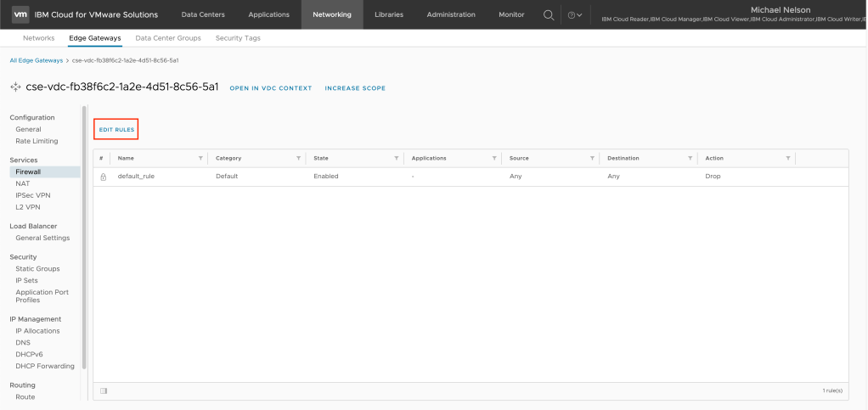Click the search magnifier icon

(549, 14)
